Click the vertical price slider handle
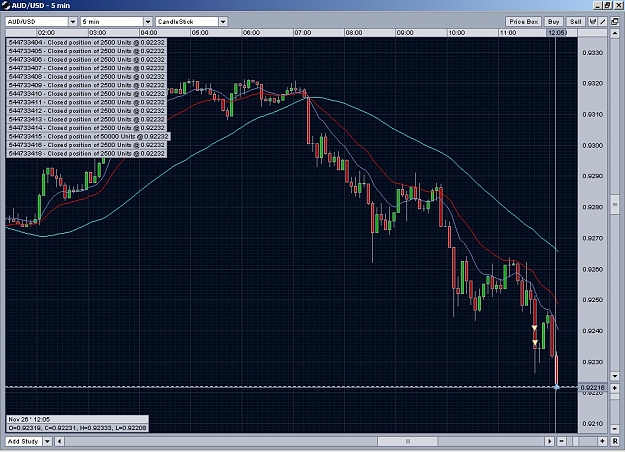 (614, 204)
